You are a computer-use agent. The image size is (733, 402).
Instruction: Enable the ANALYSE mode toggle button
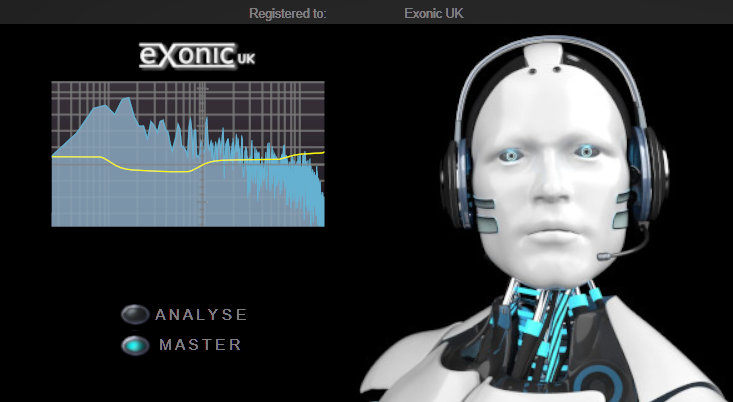tap(135, 315)
